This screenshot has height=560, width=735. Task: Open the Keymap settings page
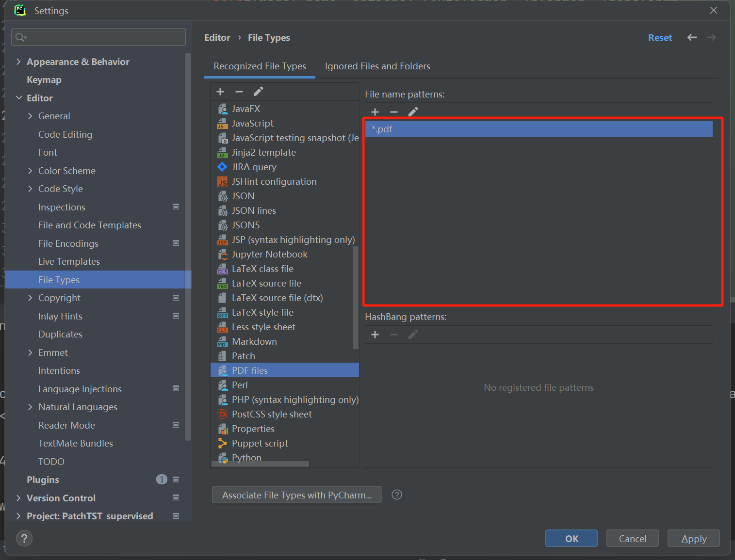(44, 80)
